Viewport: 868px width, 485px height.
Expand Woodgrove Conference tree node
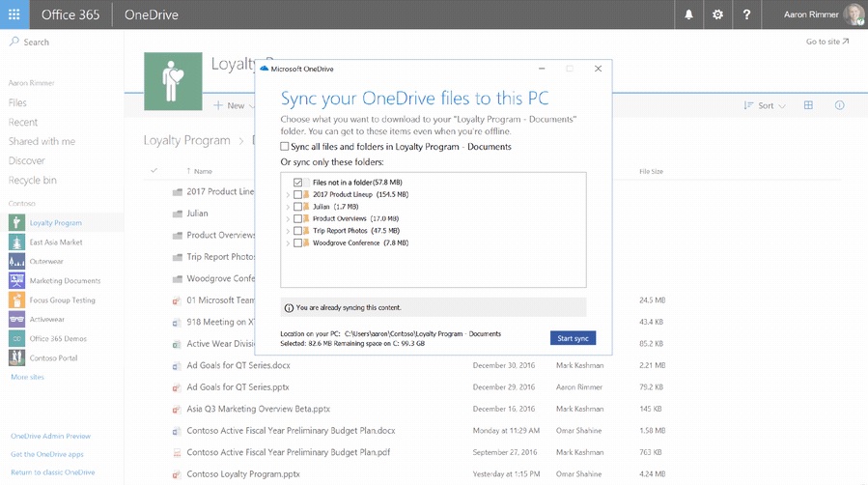[x=288, y=243]
